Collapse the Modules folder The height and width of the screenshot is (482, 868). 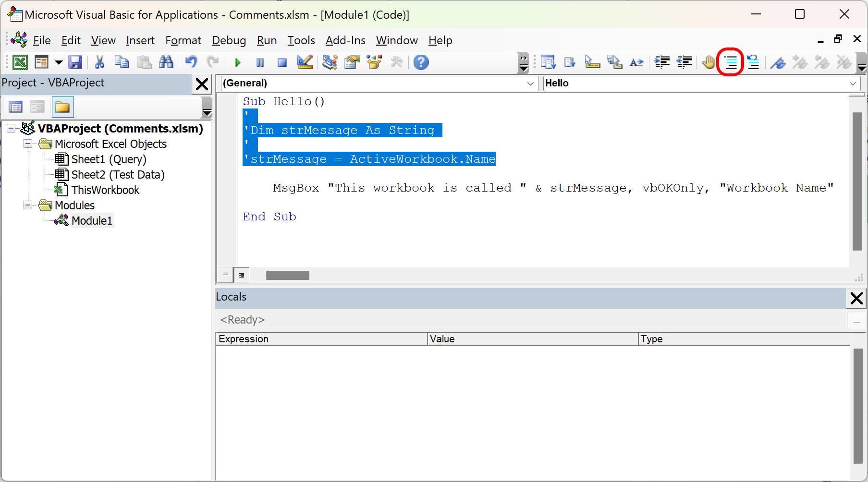(28, 205)
